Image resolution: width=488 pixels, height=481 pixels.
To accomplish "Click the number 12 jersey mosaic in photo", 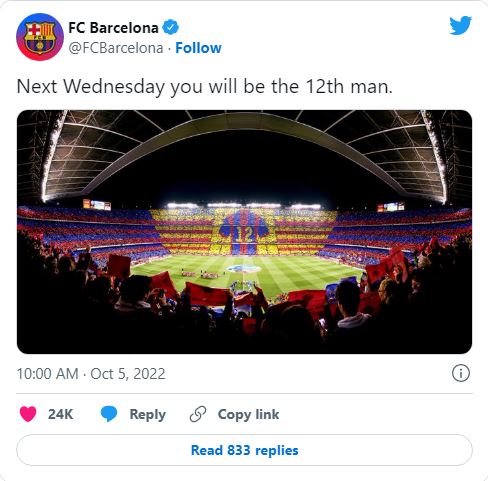I will [x=244, y=232].
